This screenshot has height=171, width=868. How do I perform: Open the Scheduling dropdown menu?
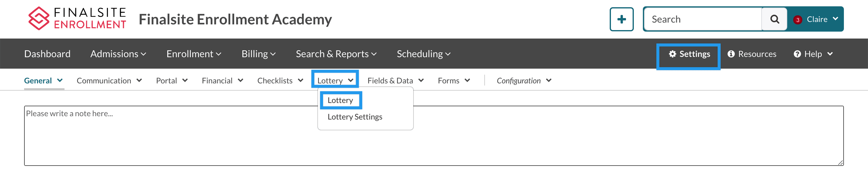click(x=423, y=54)
